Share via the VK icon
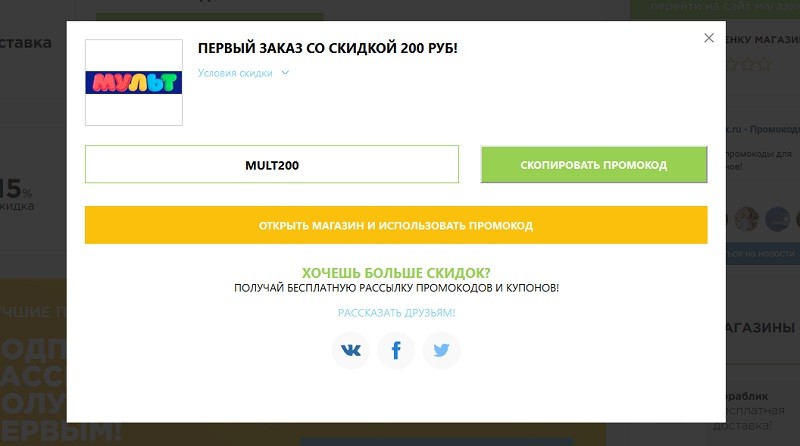 [351, 350]
